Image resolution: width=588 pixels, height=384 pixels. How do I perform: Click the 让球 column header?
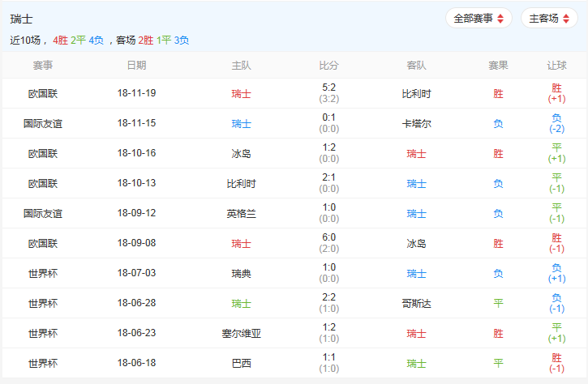tap(556, 65)
